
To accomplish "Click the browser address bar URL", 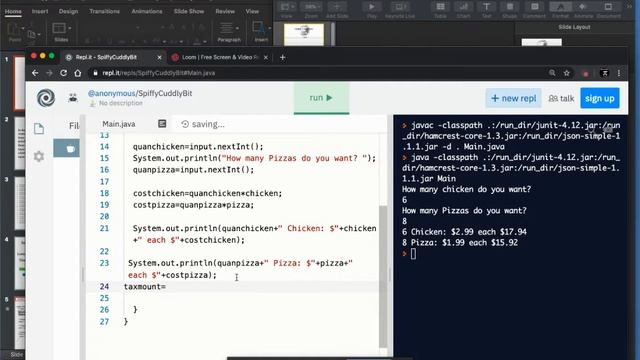I will (x=159, y=73).
